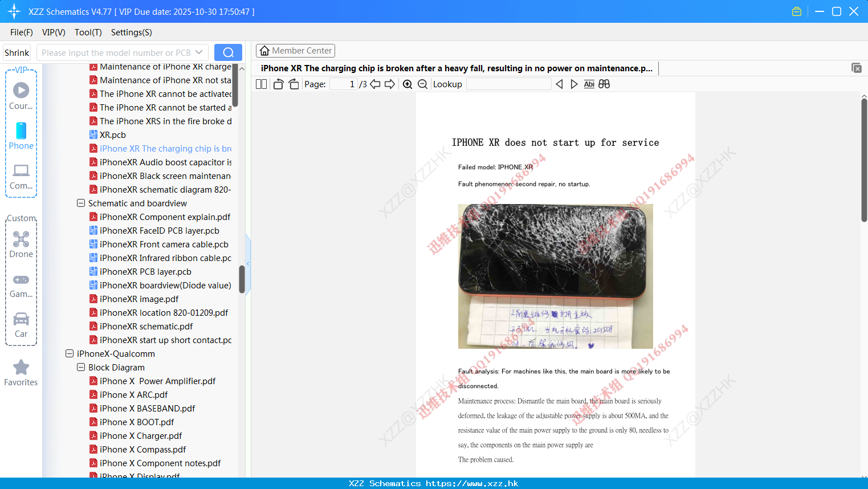
Task: Select the Phone category
Action: (21, 136)
